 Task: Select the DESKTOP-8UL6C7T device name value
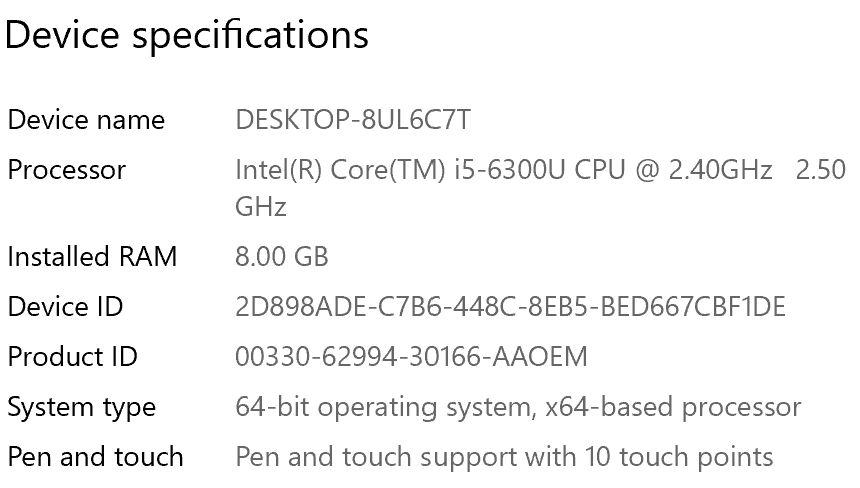pos(352,120)
